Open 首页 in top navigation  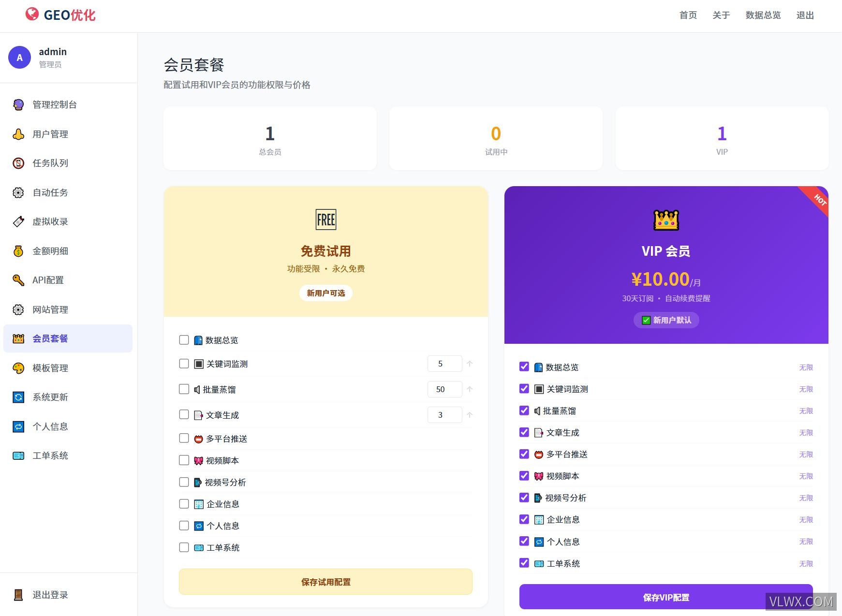pyautogui.click(x=688, y=15)
